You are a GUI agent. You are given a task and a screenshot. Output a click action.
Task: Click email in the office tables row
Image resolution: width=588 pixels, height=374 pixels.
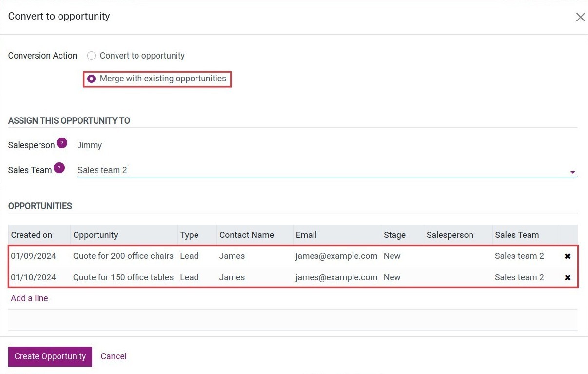click(336, 277)
